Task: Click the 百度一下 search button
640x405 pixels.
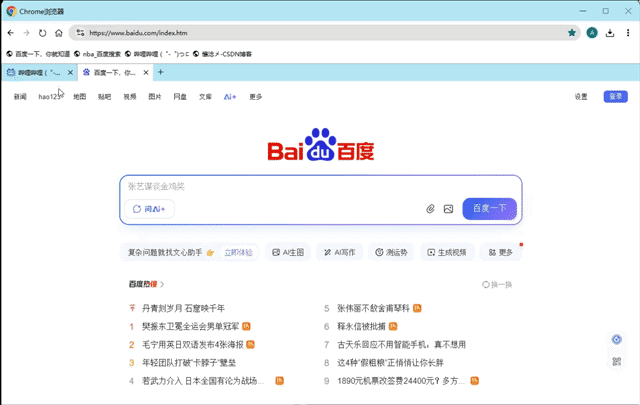Action: pyautogui.click(x=489, y=209)
